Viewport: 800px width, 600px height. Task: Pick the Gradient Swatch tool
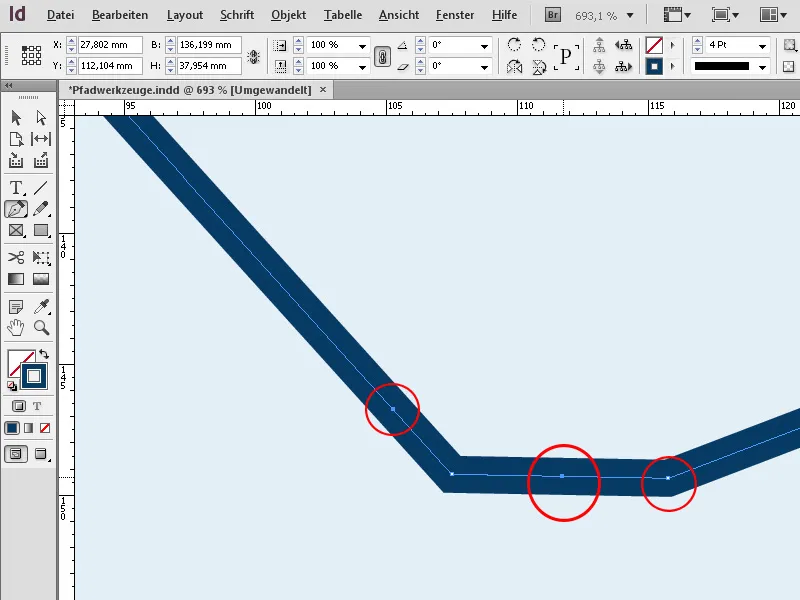pos(16,279)
